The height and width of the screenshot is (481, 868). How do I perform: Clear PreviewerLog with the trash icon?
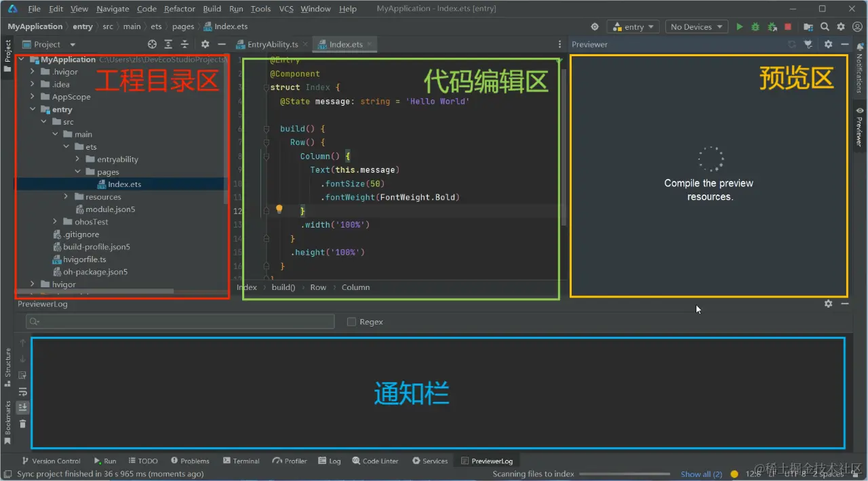click(x=22, y=423)
